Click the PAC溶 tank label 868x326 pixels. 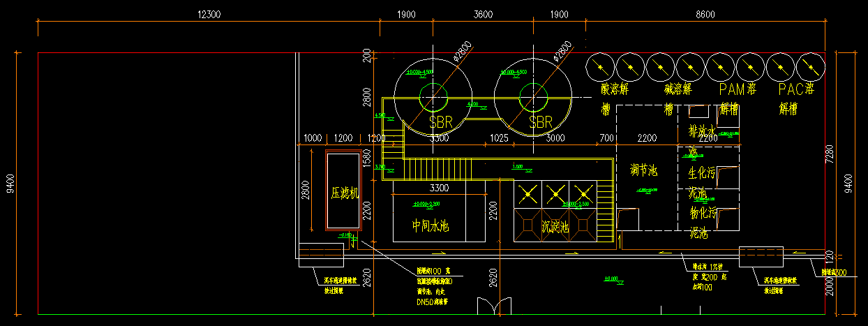click(x=797, y=89)
